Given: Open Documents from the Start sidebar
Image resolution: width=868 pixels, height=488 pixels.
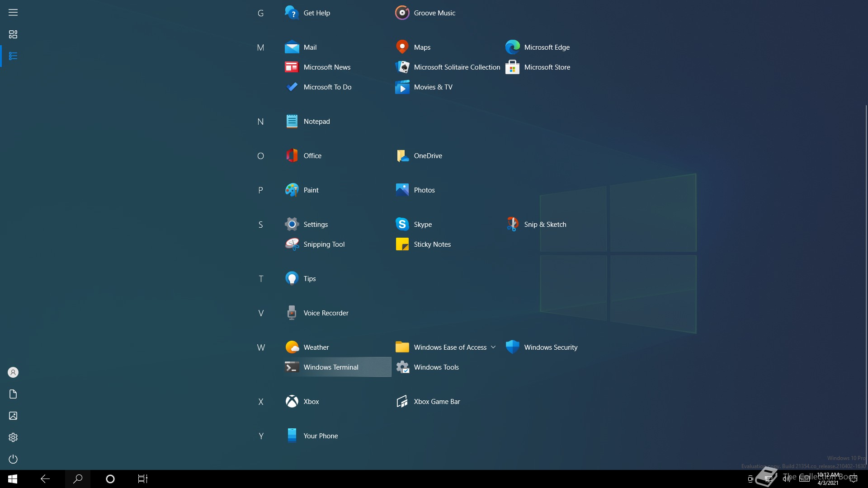Looking at the screenshot, I should click(x=13, y=394).
